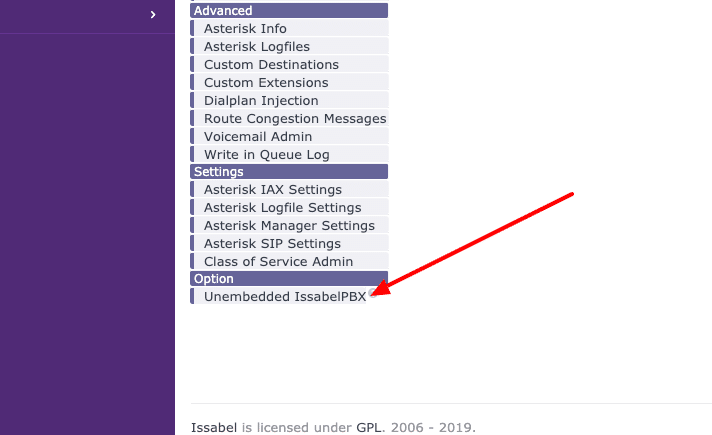
Task: Open Route Congestion Messages
Action: (294, 119)
